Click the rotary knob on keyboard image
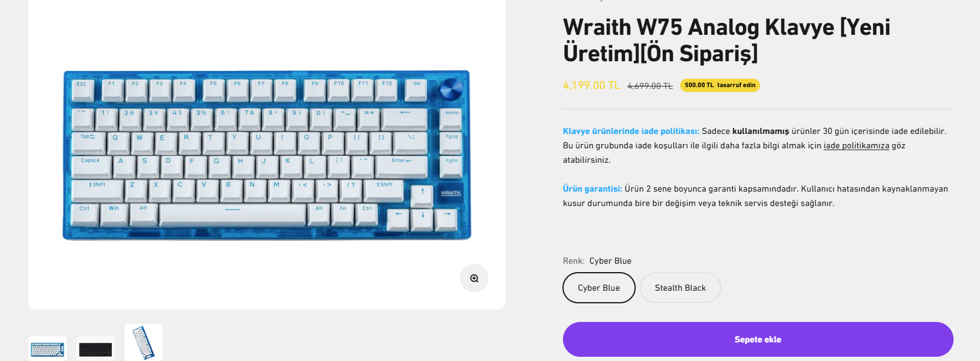Image resolution: width=980 pixels, height=361 pixels. pyautogui.click(x=451, y=89)
